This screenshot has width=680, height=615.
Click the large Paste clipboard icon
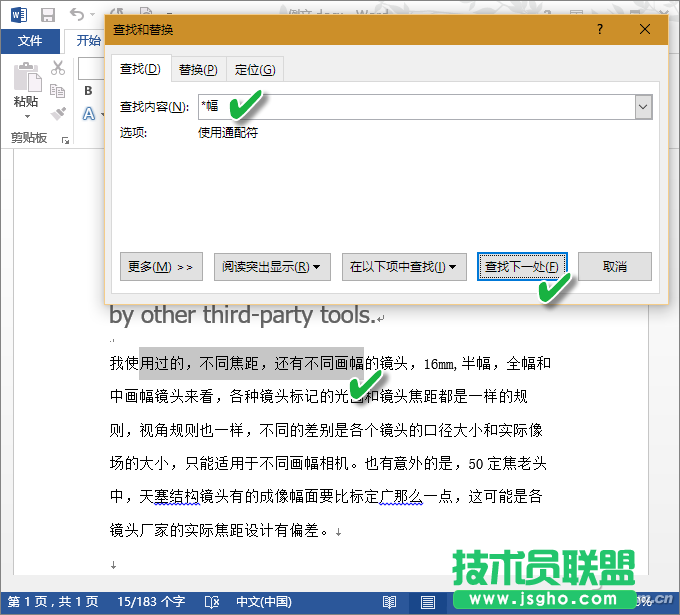tap(26, 84)
